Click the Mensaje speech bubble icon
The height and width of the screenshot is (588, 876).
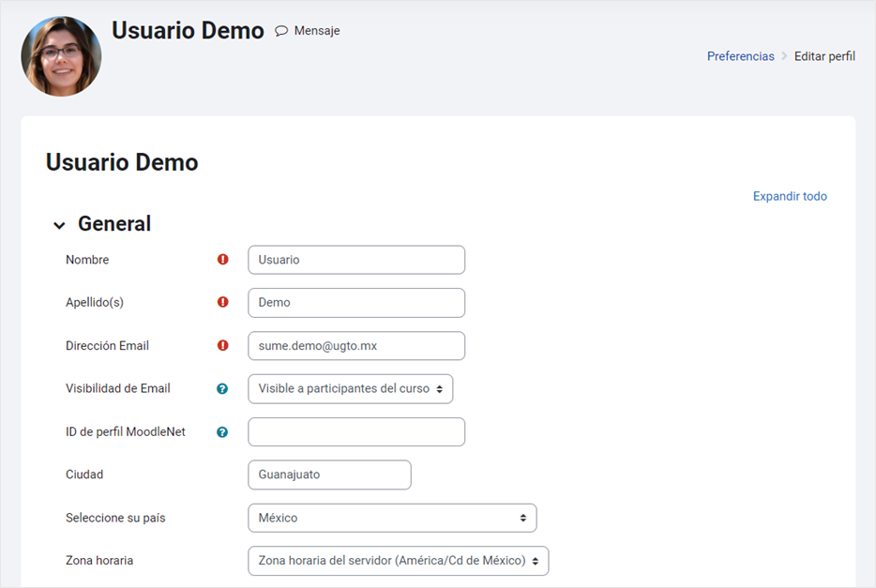(x=281, y=31)
